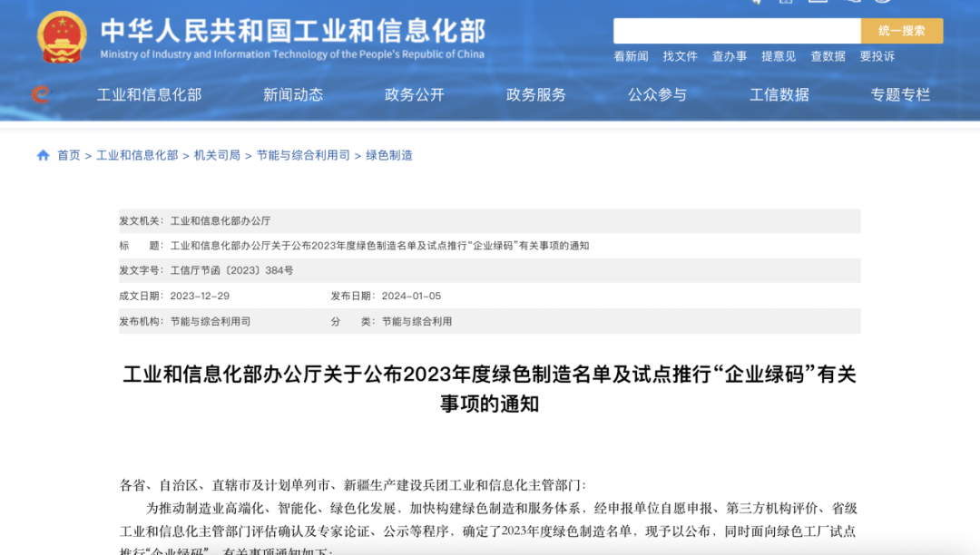Open the 政务公开 menu
This screenshot has width=980, height=555.
tap(415, 94)
